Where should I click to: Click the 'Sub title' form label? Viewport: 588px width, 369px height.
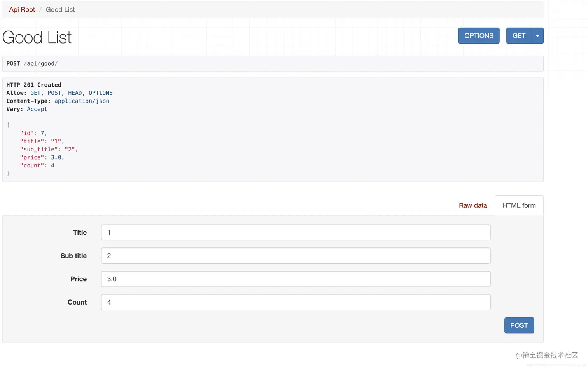click(x=73, y=256)
